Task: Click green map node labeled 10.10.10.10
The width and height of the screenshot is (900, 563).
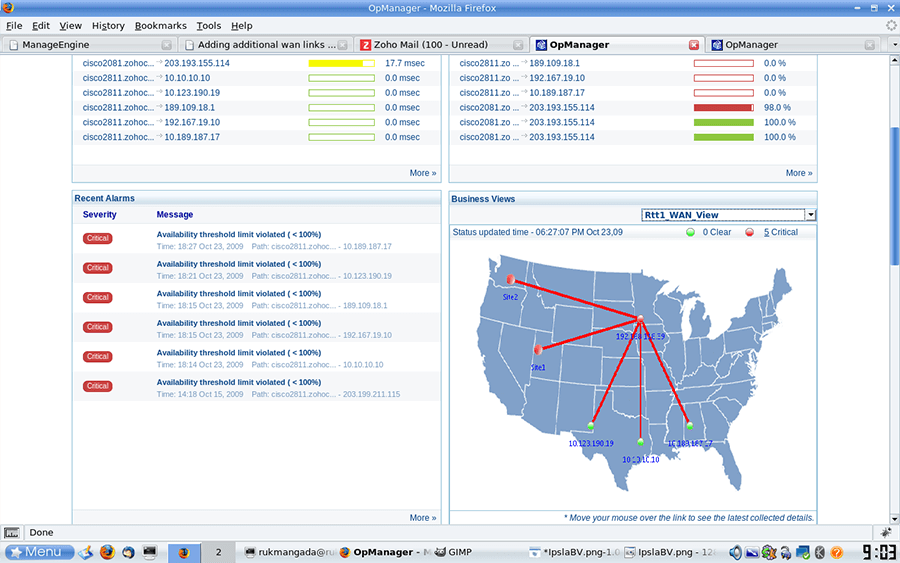Action: 641,442
